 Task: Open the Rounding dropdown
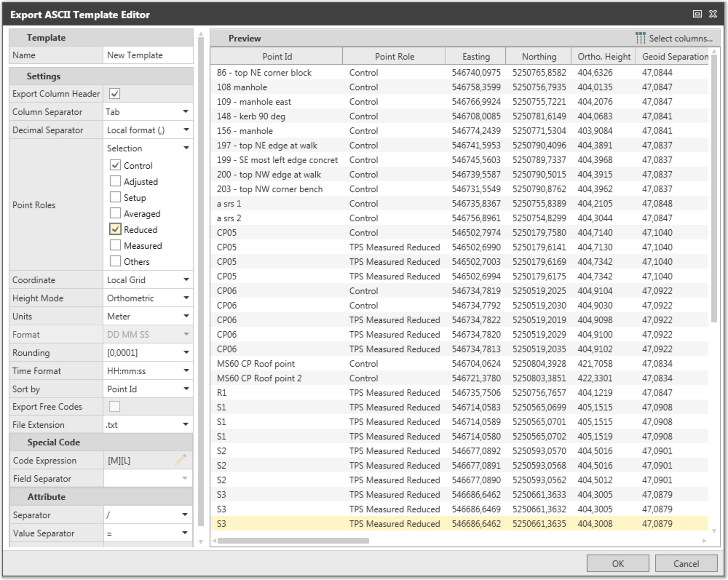[186, 353]
